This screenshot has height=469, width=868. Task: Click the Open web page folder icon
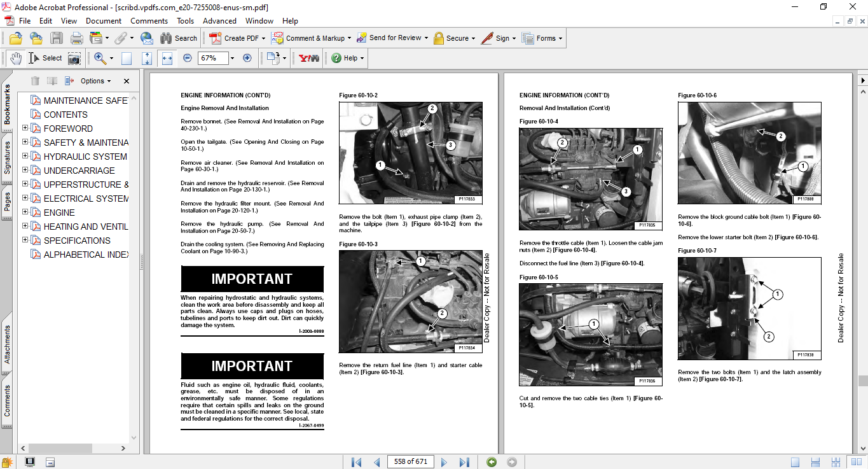(36, 38)
